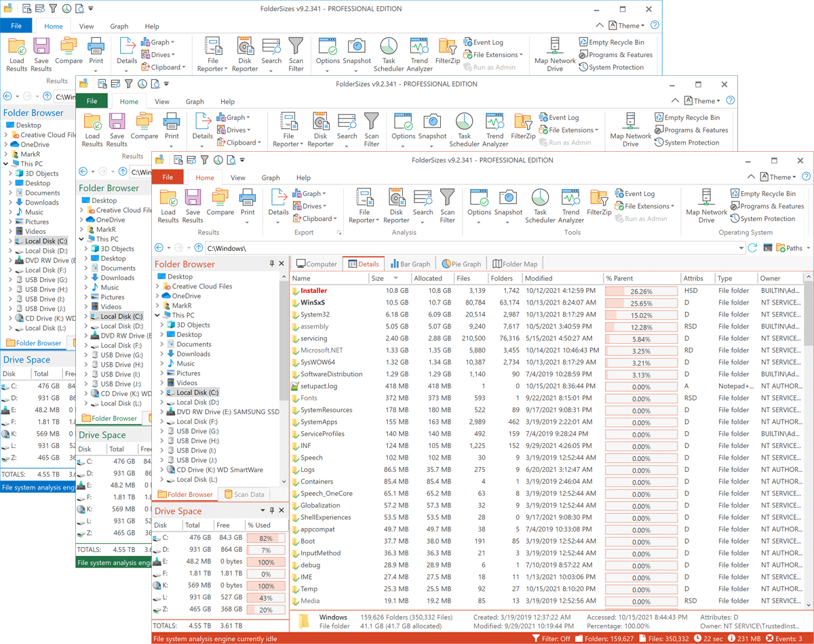Viewport: 814px width, 644px height.
Task: Open File Extensions dropdown in front window
Action: pyautogui.click(x=644, y=206)
